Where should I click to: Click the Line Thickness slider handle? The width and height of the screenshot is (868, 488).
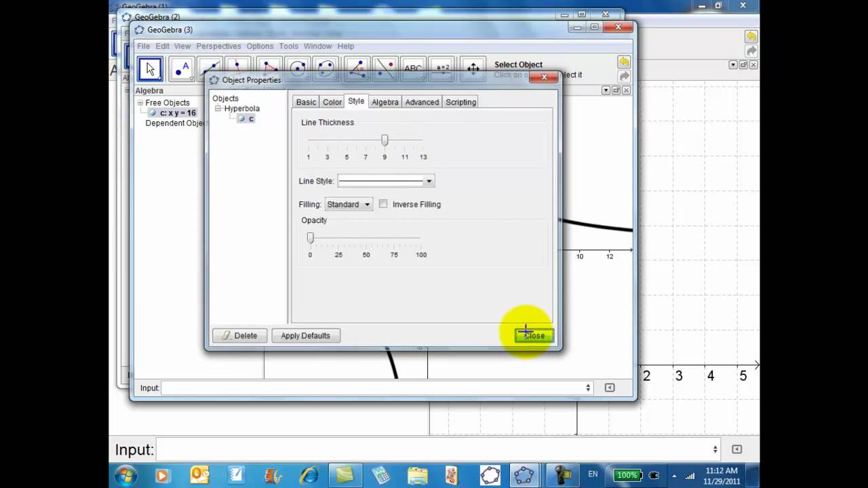tap(384, 140)
